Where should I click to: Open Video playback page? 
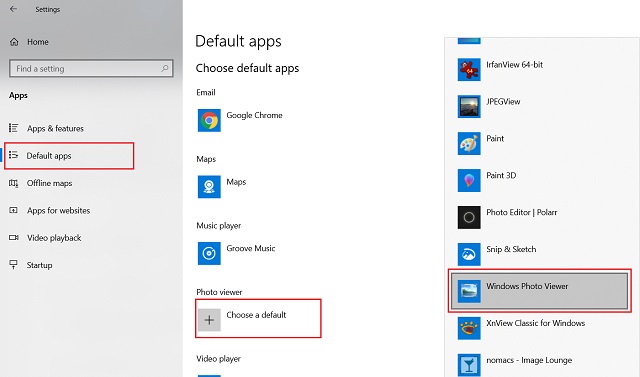[x=54, y=237]
